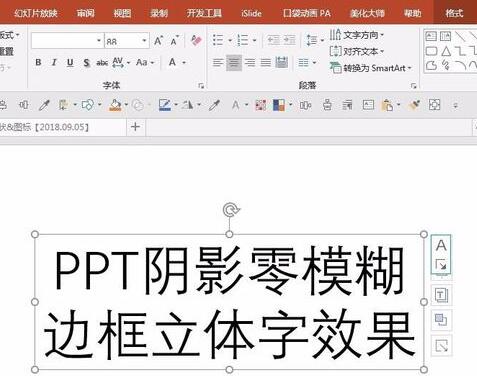Switch to the 审阅 tab
Viewport: 477px width, 376px height.
click(x=86, y=13)
